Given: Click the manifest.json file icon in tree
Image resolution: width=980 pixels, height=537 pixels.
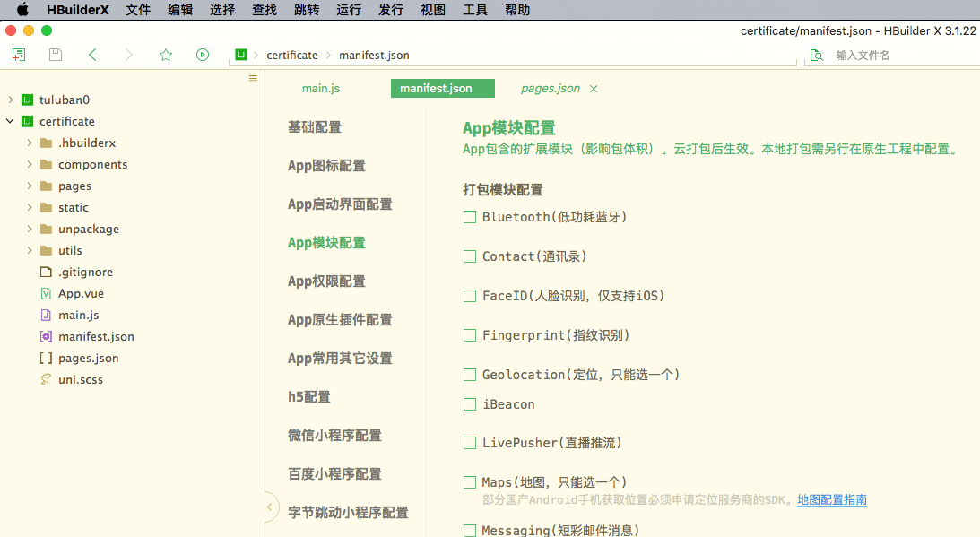Looking at the screenshot, I should click(x=46, y=336).
